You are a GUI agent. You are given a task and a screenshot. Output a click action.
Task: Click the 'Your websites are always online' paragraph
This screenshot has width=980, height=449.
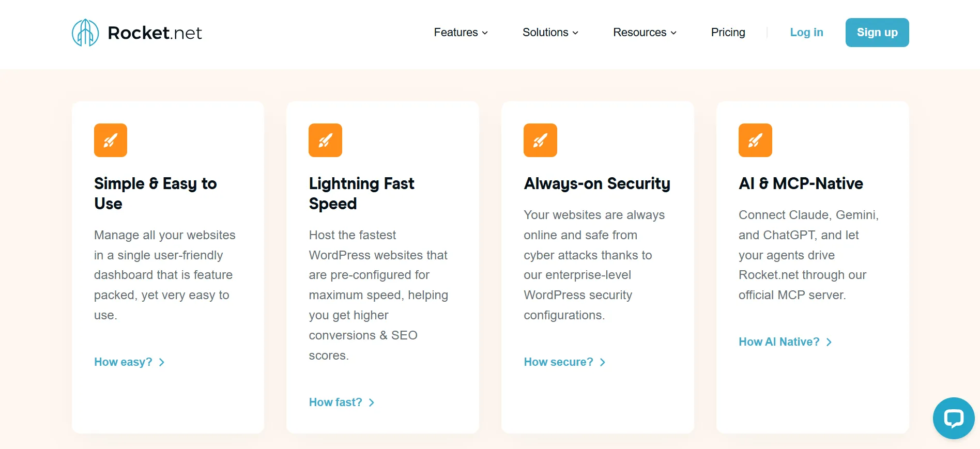coord(594,265)
